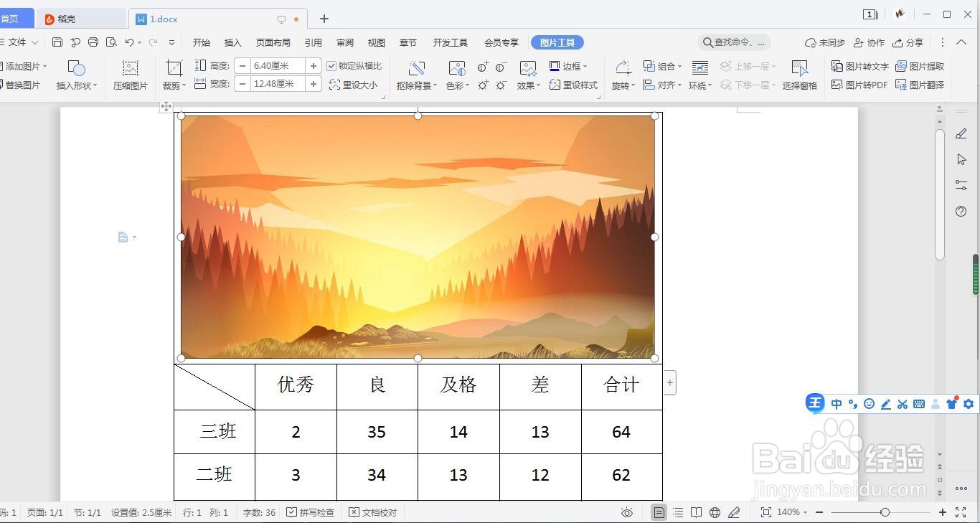Click the eye protection mode icon in status bar
This screenshot has width=980, height=523.
click(627, 512)
